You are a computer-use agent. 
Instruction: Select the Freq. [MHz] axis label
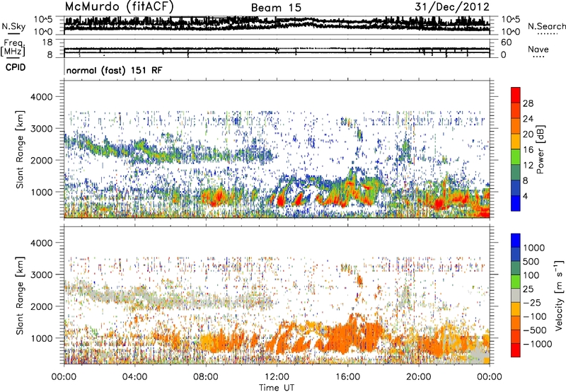pos(13,48)
